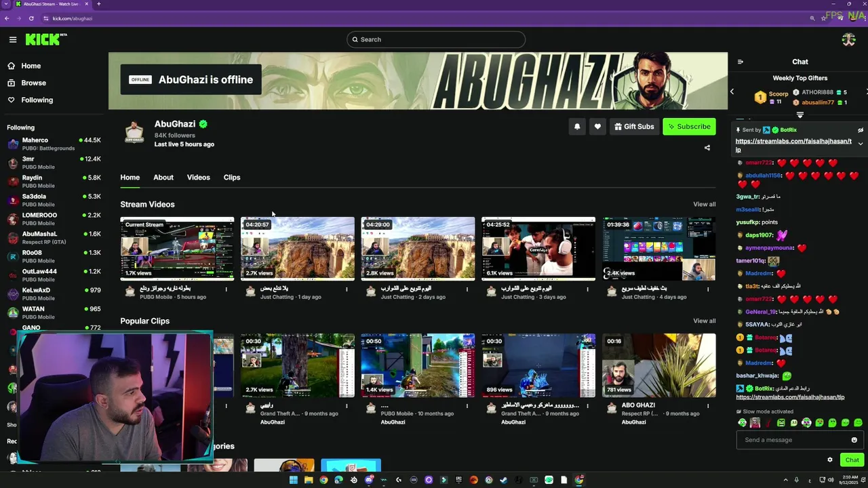Click the streamlabs tip link in pinned message
The width and height of the screenshot is (868, 488).
point(793,145)
